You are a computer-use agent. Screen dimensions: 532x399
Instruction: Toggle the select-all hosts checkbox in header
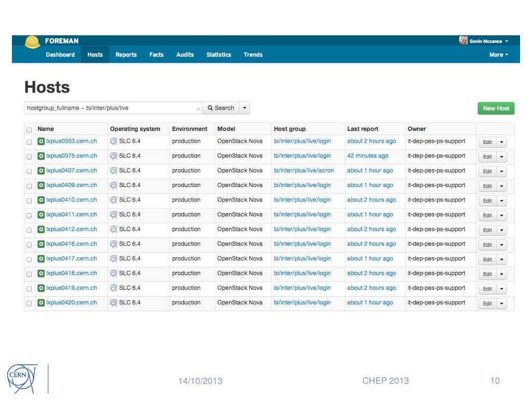pyautogui.click(x=29, y=130)
